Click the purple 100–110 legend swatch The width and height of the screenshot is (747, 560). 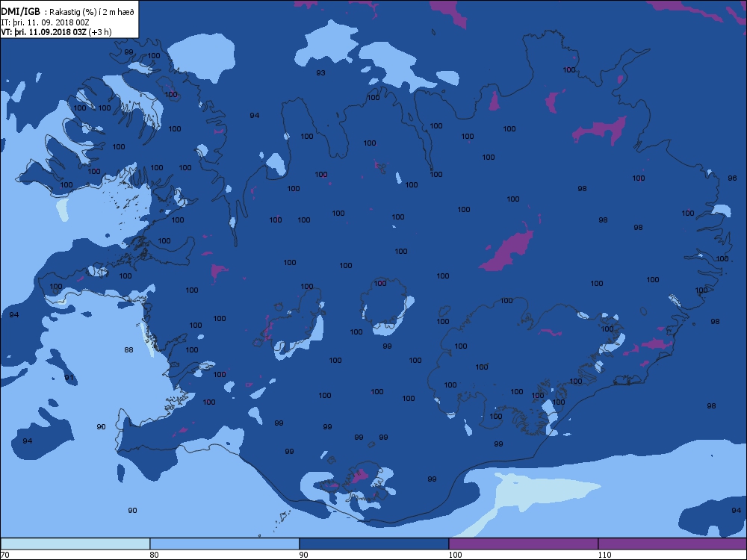click(x=523, y=544)
